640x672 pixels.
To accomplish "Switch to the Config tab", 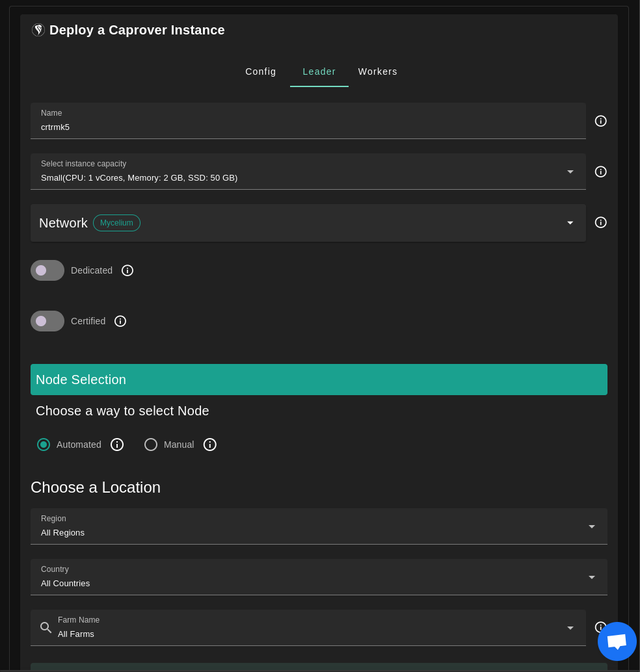I will (261, 71).
